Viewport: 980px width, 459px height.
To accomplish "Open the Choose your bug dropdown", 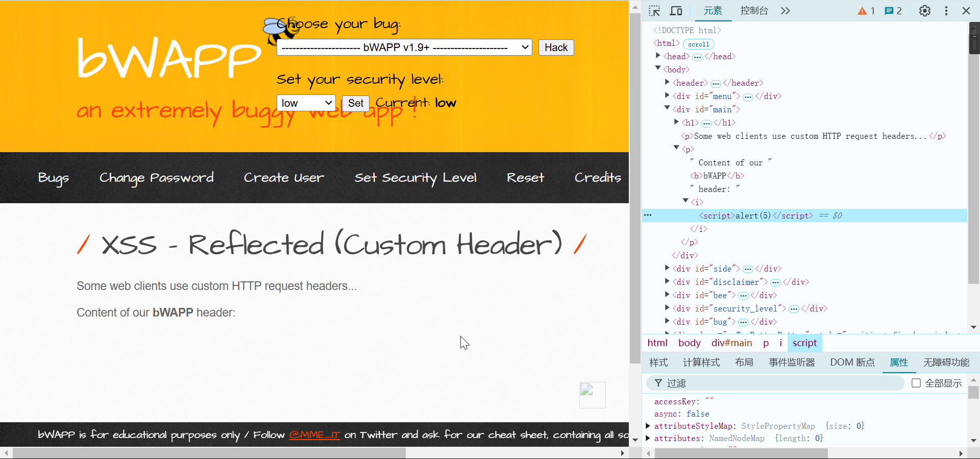I will [x=404, y=47].
